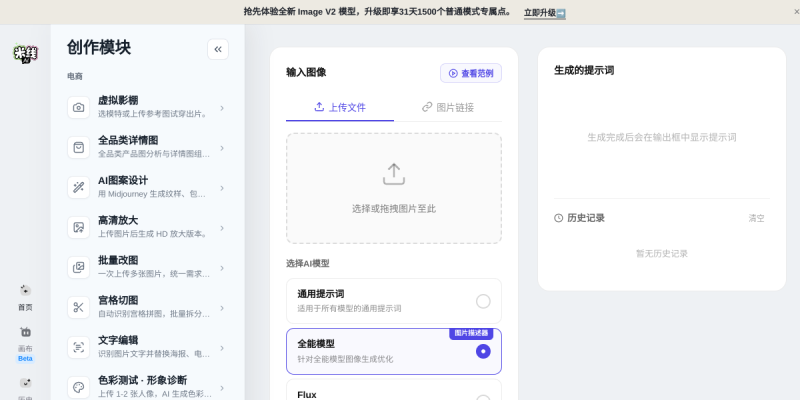Click the 生成的提示词 heading

pos(584,70)
